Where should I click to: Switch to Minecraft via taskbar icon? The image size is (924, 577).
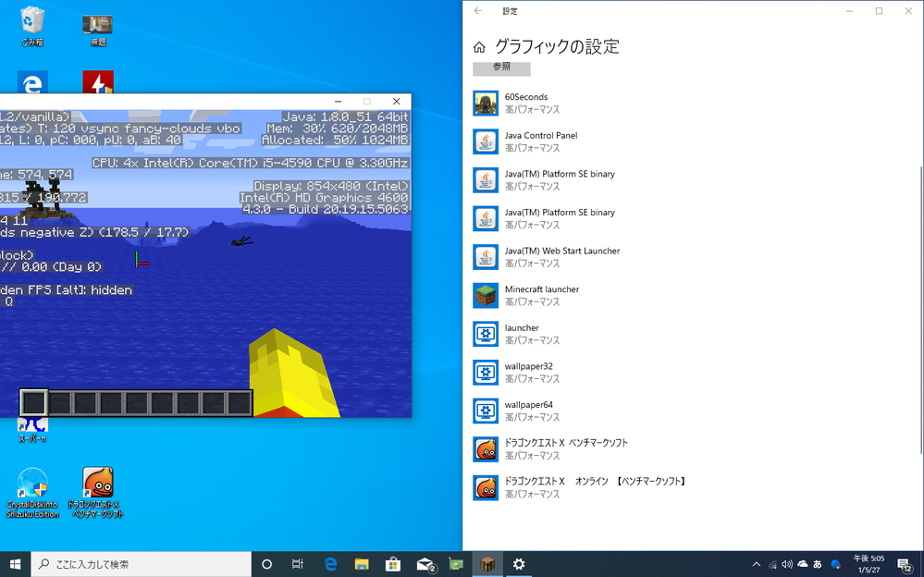tap(487, 564)
